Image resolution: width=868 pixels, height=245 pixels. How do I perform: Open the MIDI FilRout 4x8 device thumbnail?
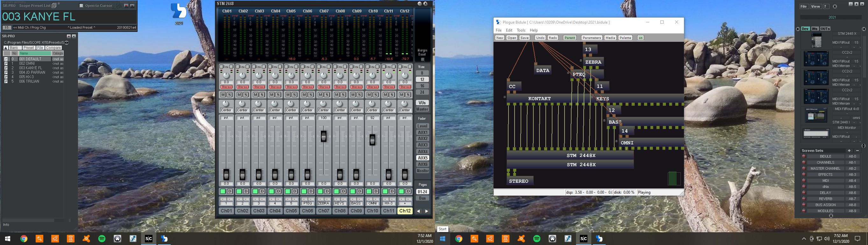[816, 115]
